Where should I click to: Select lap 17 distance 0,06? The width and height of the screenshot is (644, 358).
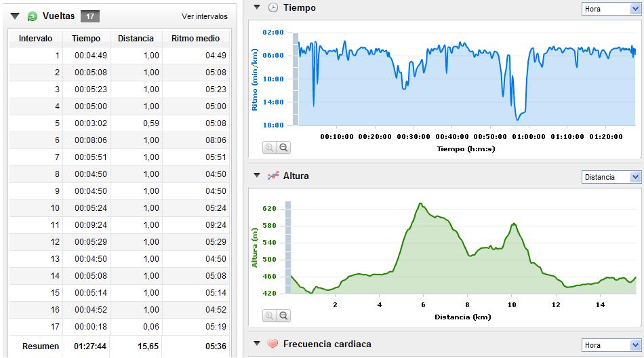click(151, 327)
